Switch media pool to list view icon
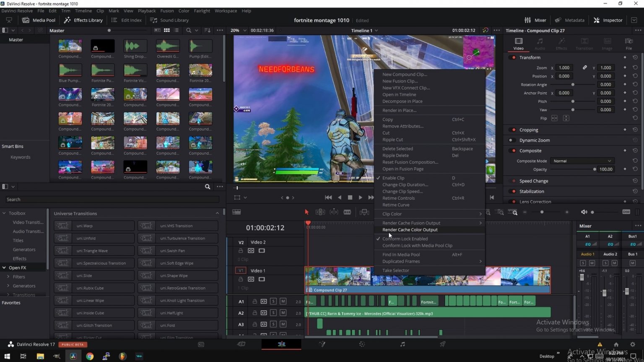The height and width of the screenshot is (362, 644). pos(176,30)
